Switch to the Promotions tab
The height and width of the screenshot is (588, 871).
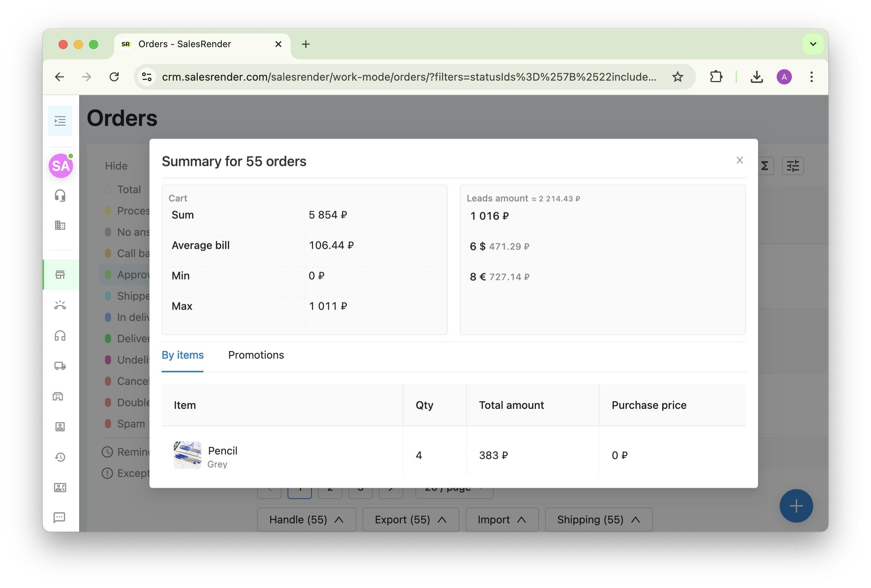256,355
